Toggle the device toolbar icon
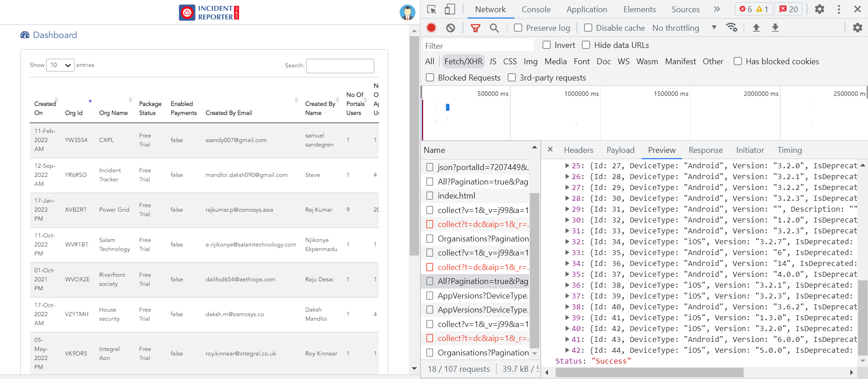The width and height of the screenshot is (868, 379). [449, 9]
